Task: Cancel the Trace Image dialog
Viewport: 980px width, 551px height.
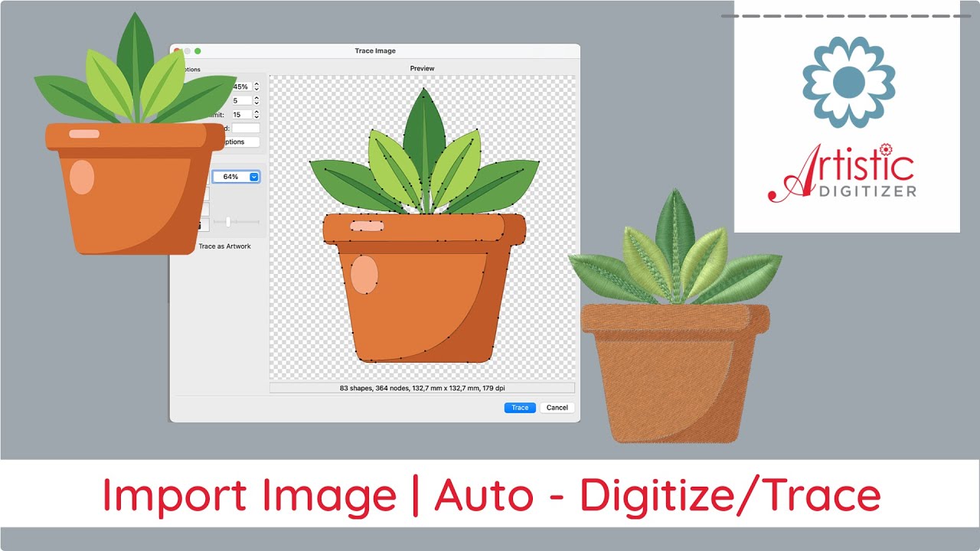Action: [x=557, y=407]
